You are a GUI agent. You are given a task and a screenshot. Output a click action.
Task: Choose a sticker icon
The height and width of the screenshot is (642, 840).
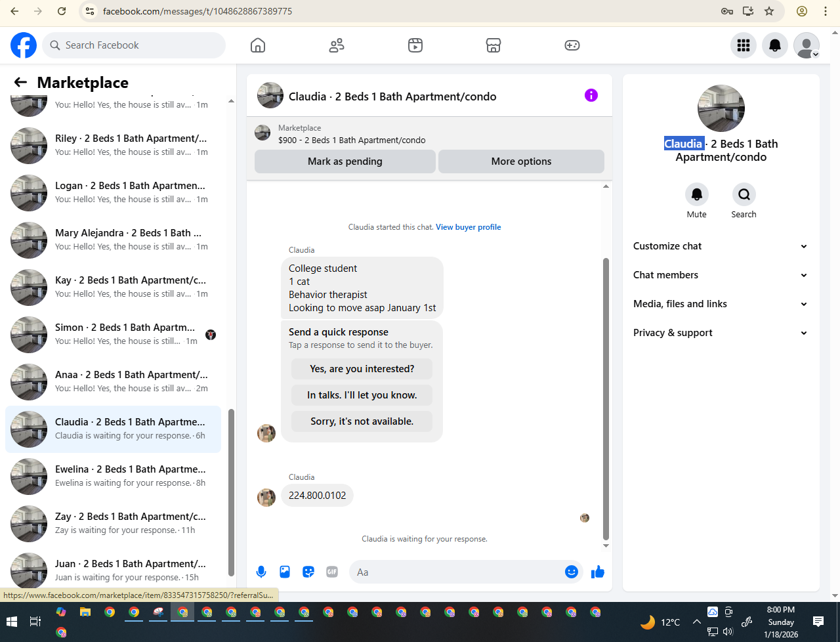tap(308, 572)
